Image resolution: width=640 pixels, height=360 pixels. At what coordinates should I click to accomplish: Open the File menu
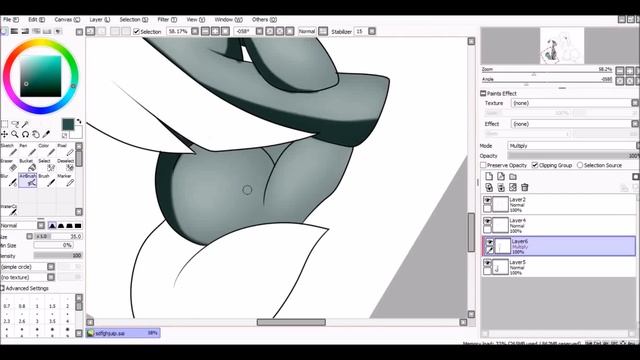click(x=11, y=20)
